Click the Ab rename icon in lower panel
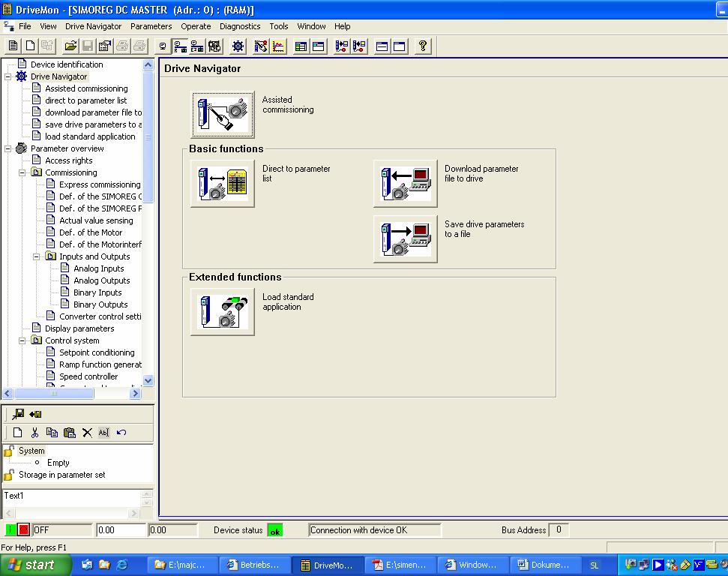The height and width of the screenshot is (576, 728). coord(103,433)
